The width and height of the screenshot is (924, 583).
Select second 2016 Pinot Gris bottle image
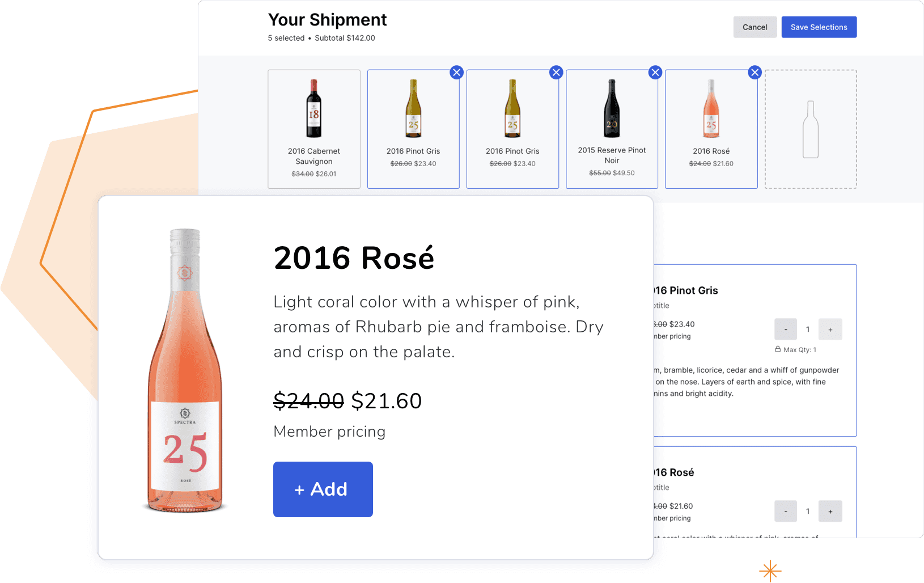click(x=512, y=108)
